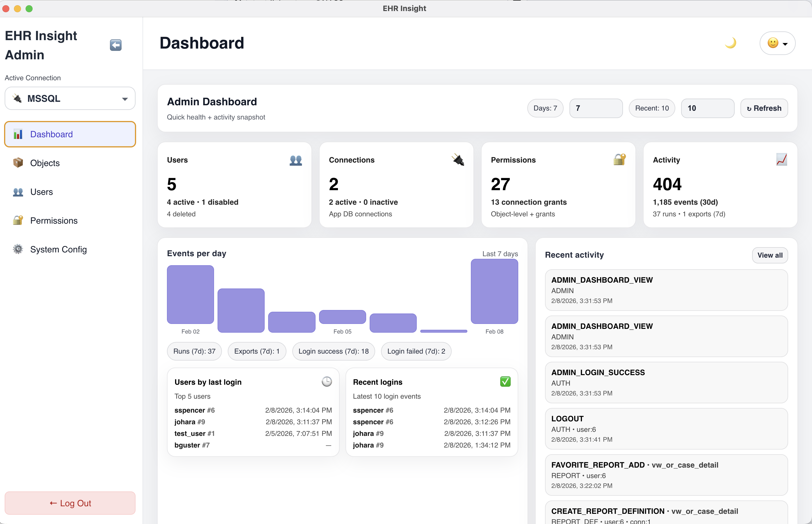Click the people icon on the Users card
The width and height of the screenshot is (812, 524).
(x=295, y=160)
